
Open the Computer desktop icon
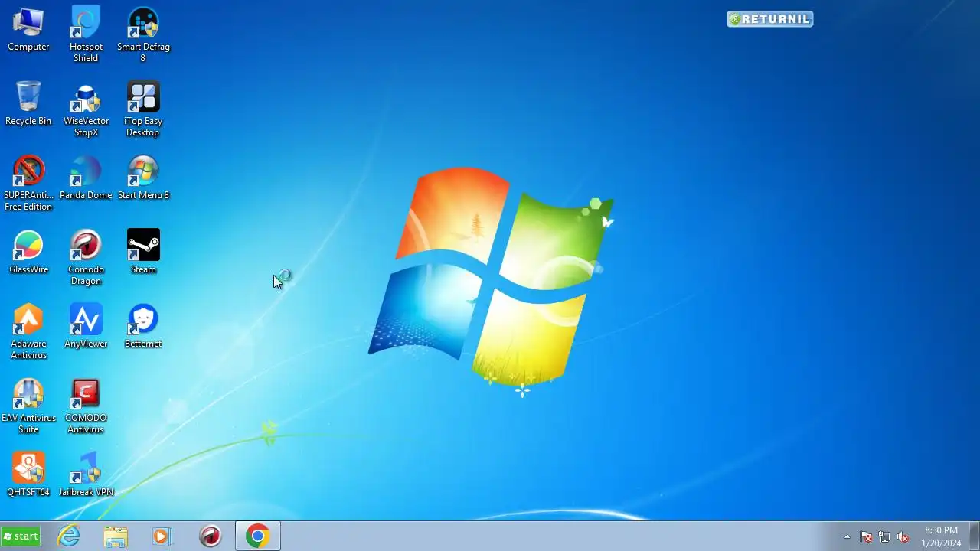click(28, 30)
